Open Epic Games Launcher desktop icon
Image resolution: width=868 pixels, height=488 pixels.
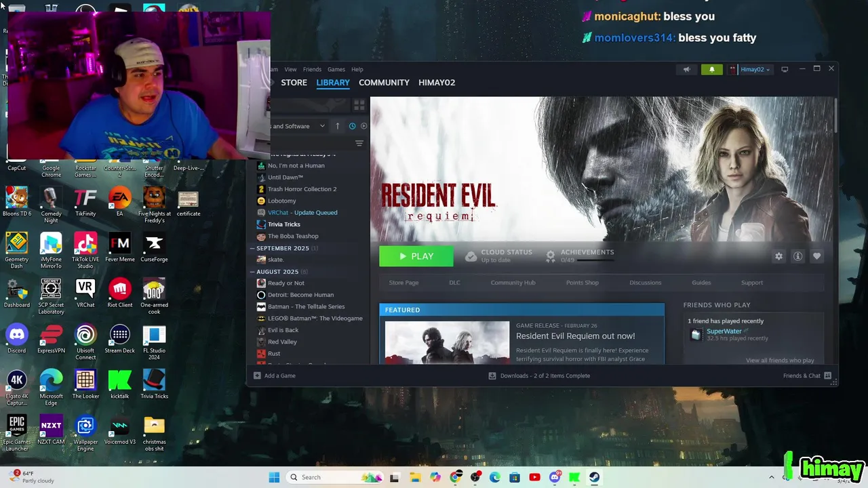17,434
